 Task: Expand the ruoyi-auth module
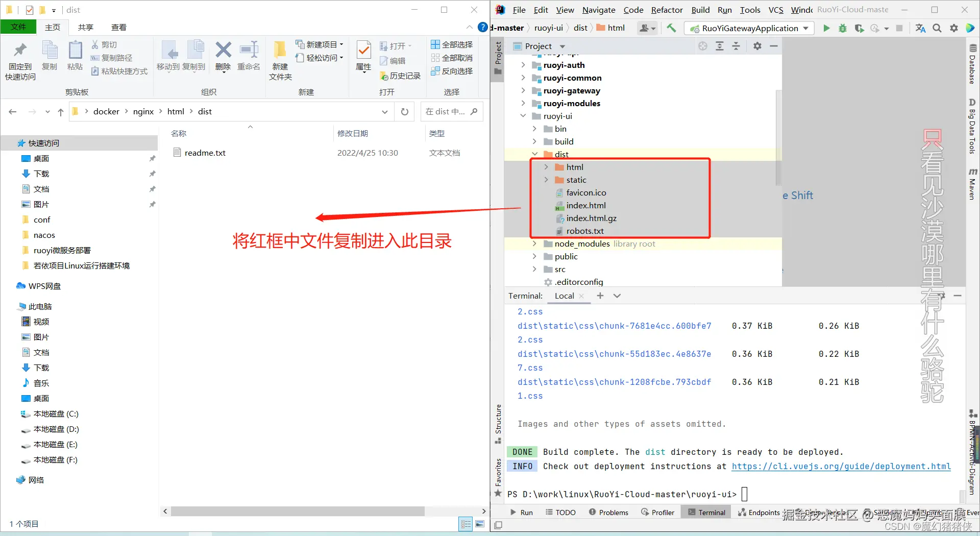[523, 65]
